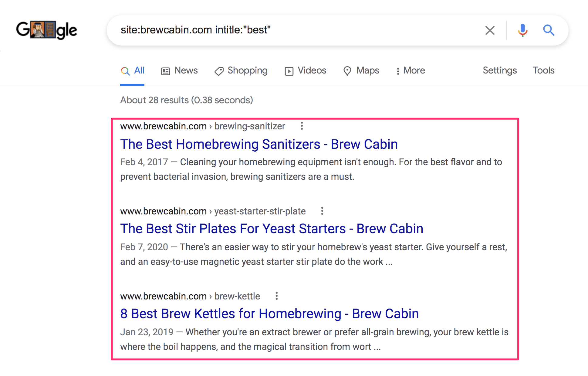The height and width of the screenshot is (376, 588).
Task: Start voice search with microphone icon
Action: tap(522, 30)
